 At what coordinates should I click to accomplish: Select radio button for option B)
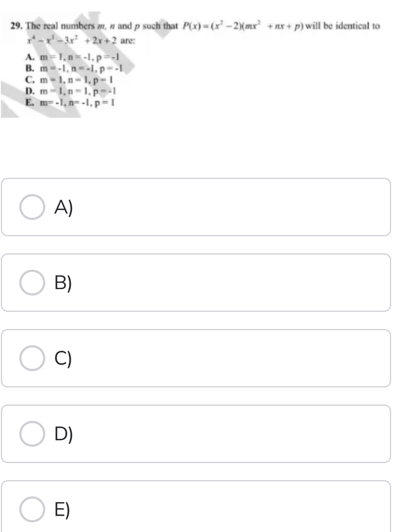(x=32, y=283)
